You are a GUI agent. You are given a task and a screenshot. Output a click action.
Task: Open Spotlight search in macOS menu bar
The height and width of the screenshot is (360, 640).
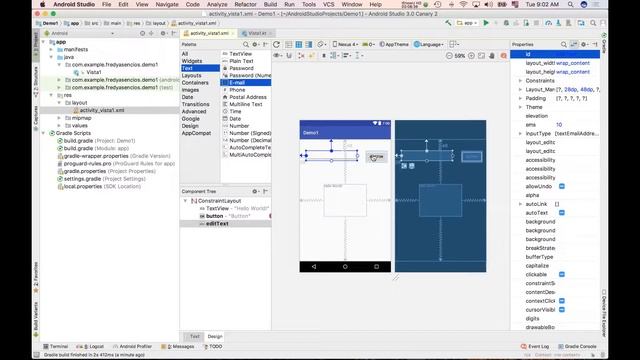coord(571,4)
